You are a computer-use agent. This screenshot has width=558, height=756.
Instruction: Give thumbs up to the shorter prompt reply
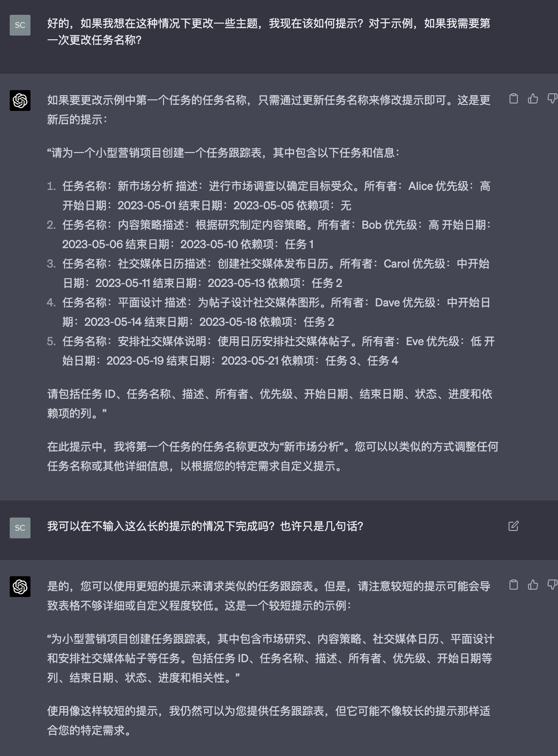click(533, 585)
